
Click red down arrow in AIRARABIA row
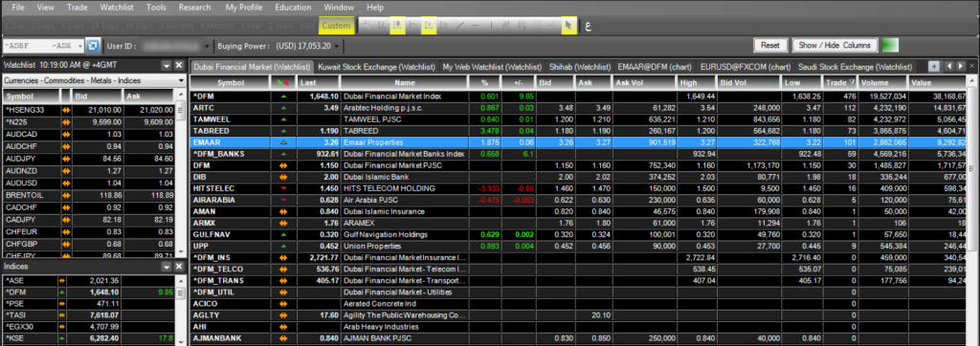pyautogui.click(x=283, y=200)
